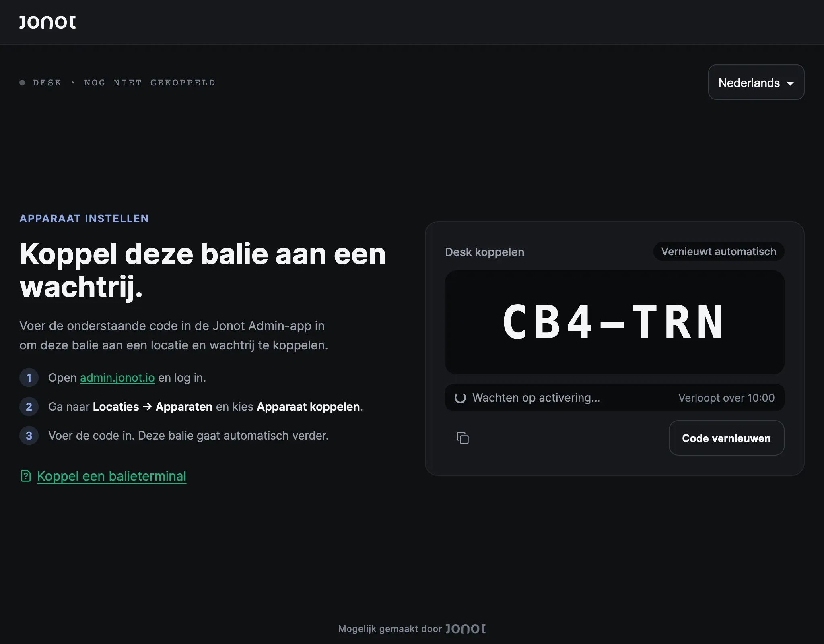The height and width of the screenshot is (644, 824).
Task: Click the Mogelijk gemaakt door footer text
Action: [x=390, y=629]
